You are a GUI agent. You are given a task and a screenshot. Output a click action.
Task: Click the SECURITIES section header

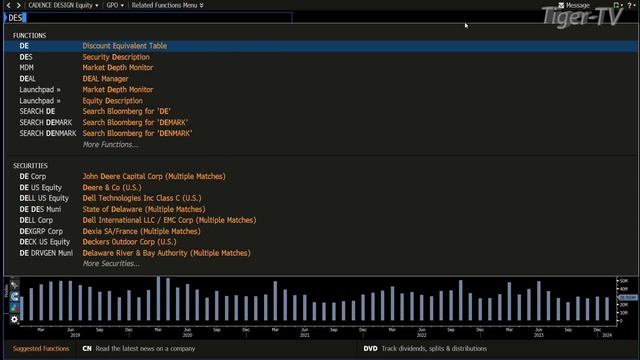click(30, 166)
